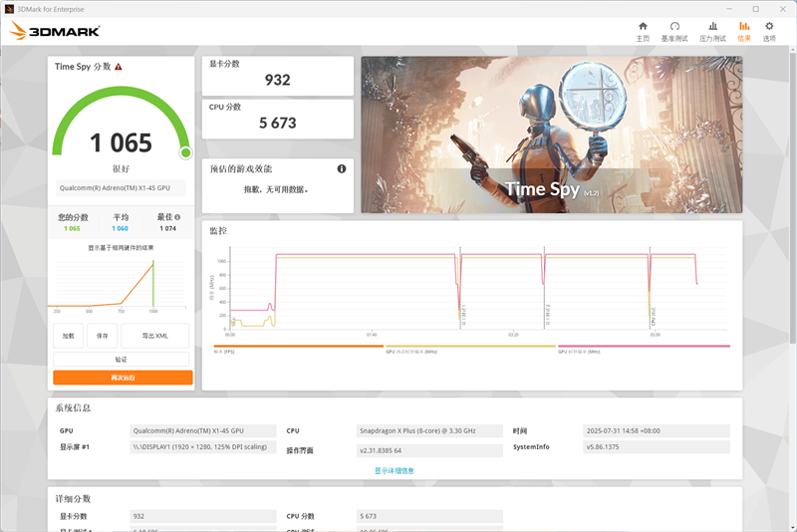Open the 选项 options tab
The width and height of the screenshot is (797, 532).
(x=769, y=32)
